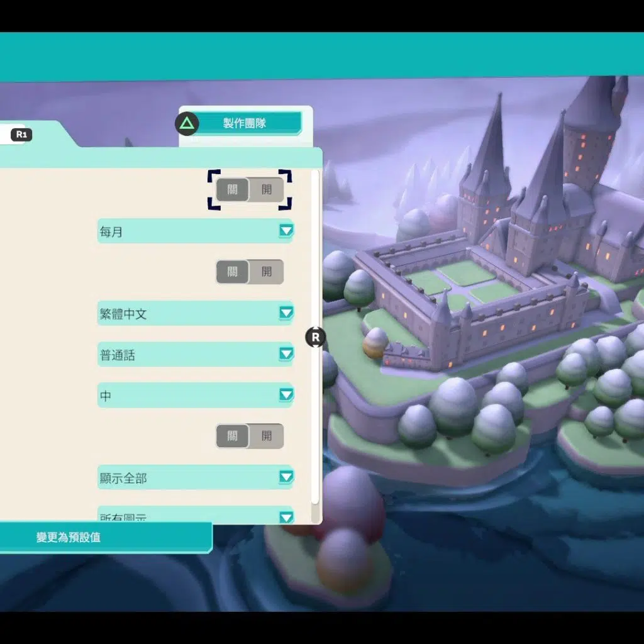
Task: Click the arrow icon on 中 dropdown
Action: [286, 395]
